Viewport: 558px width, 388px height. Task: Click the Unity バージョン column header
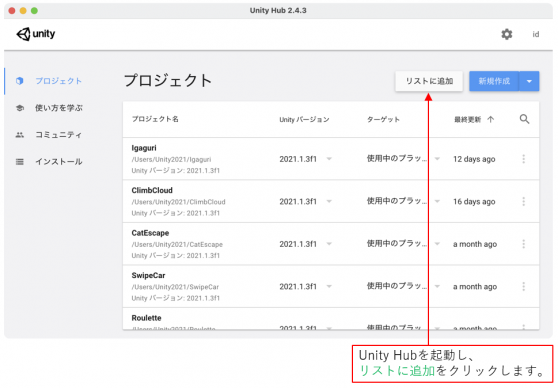[x=304, y=120]
